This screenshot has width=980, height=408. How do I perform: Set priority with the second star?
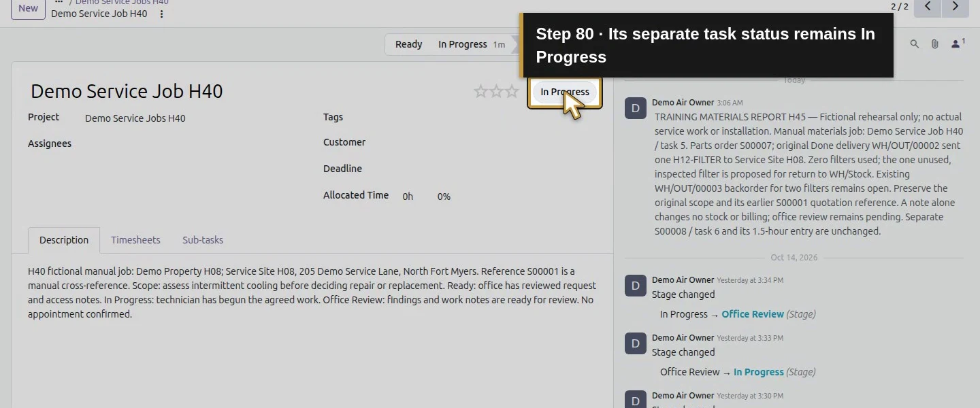(497, 91)
